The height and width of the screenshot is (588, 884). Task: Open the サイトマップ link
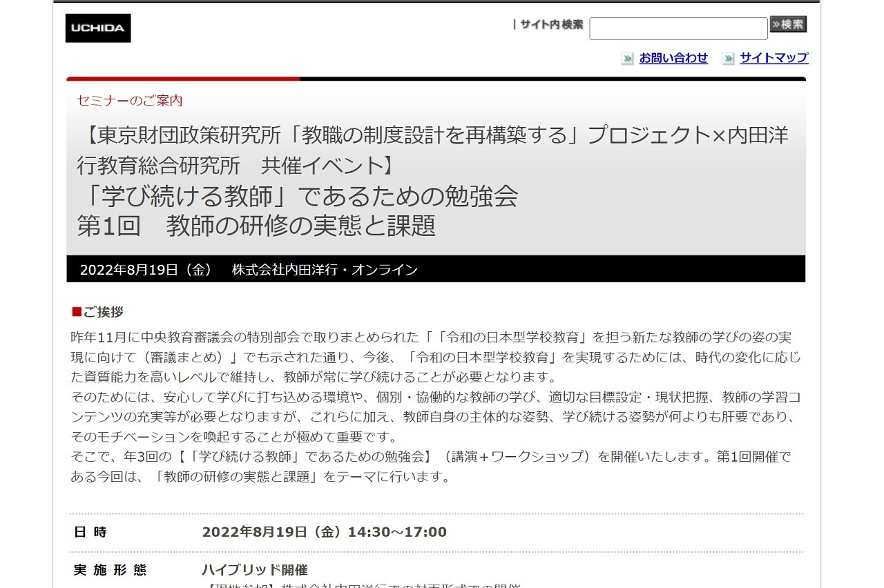(x=774, y=58)
